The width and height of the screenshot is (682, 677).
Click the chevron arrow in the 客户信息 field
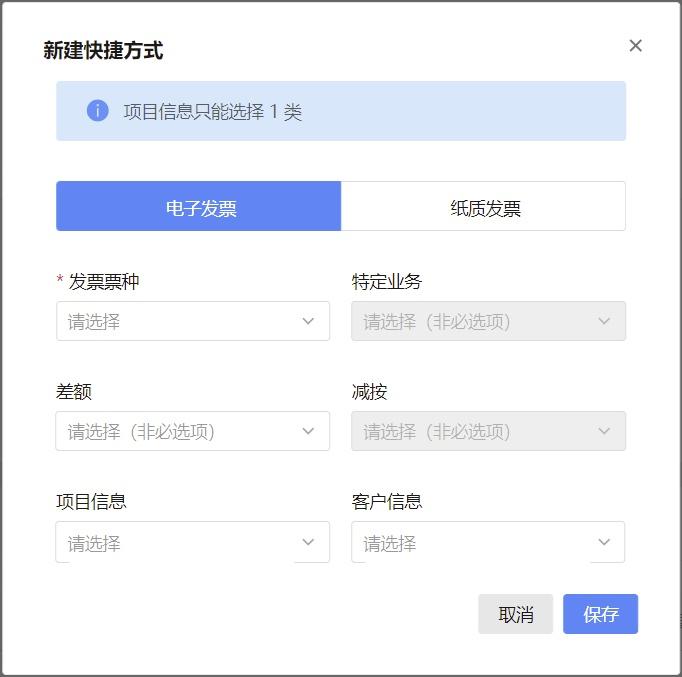click(x=604, y=542)
